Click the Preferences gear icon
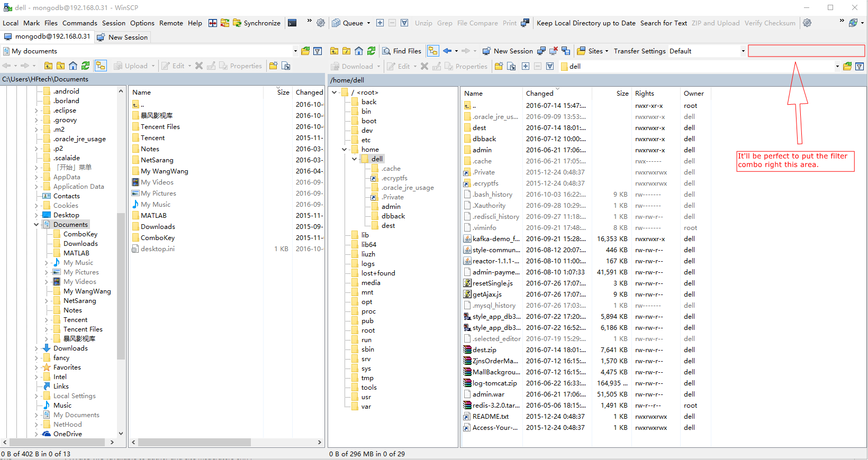The image size is (868, 460). [321, 23]
